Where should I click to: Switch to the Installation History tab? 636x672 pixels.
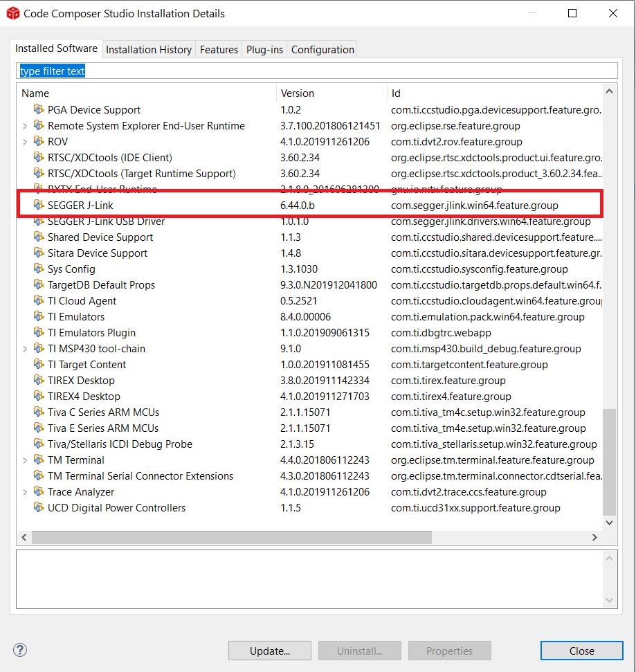pyautogui.click(x=149, y=49)
